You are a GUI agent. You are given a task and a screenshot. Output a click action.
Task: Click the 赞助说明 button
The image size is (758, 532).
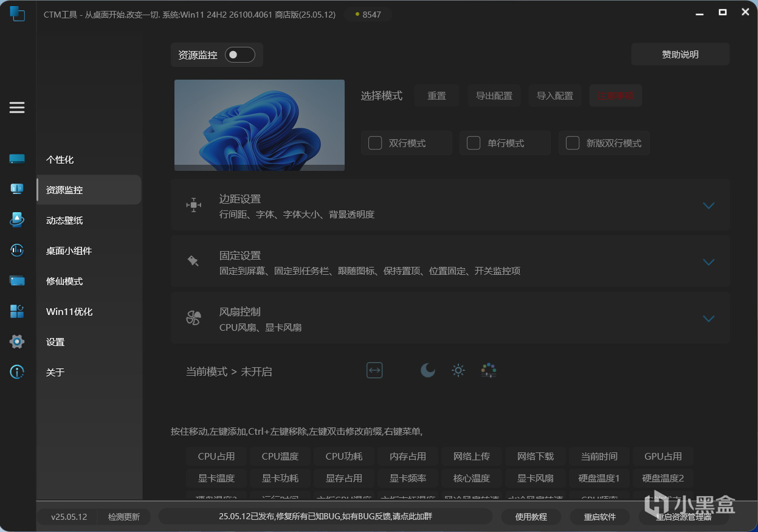tap(680, 54)
